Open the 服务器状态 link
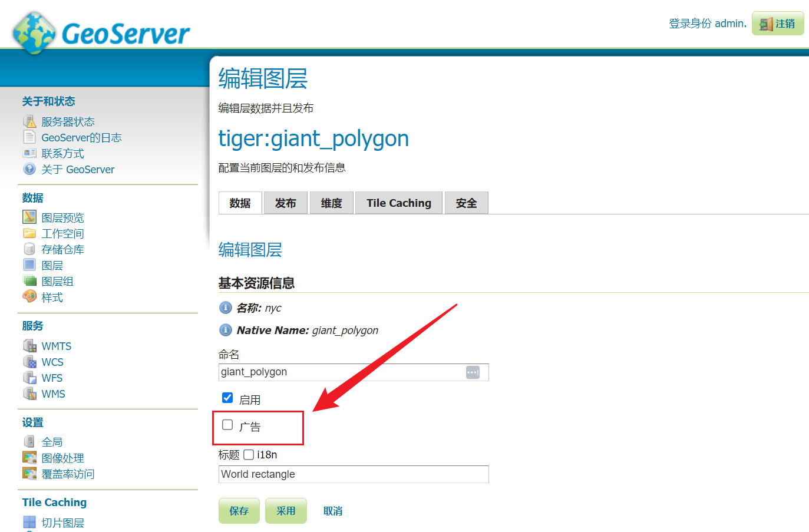This screenshot has width=809, height=532. (68, 122)
